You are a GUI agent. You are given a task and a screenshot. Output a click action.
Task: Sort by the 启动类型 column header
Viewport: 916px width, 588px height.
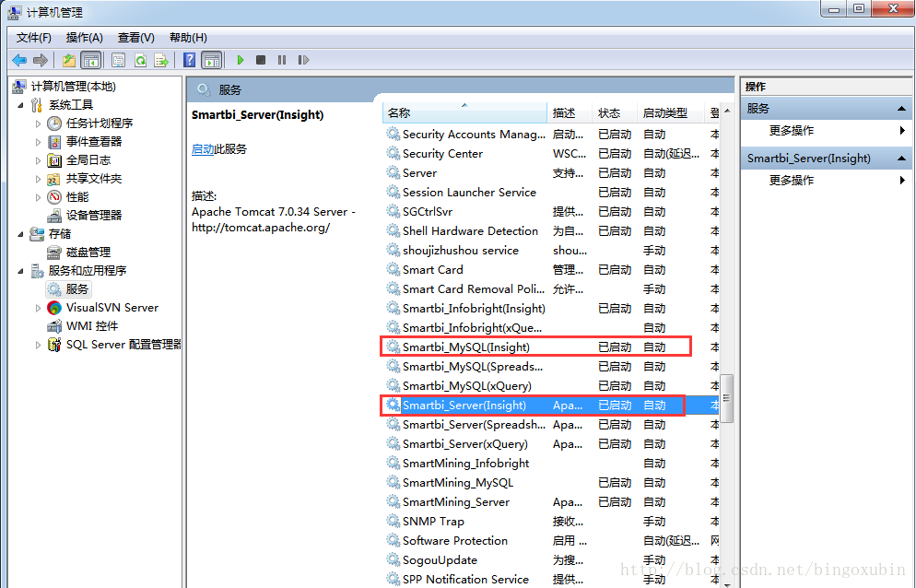[x=671, y=112]
